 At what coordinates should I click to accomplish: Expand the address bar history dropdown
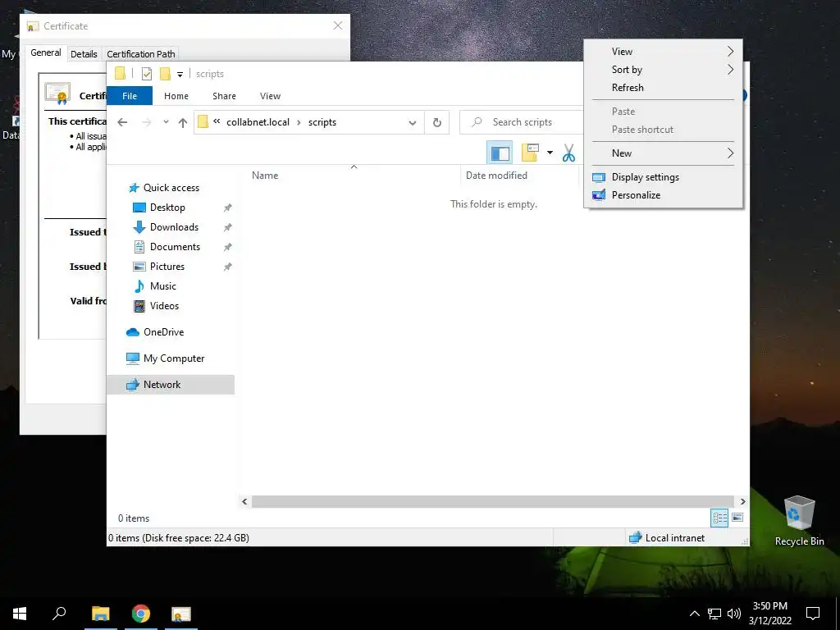413,122
